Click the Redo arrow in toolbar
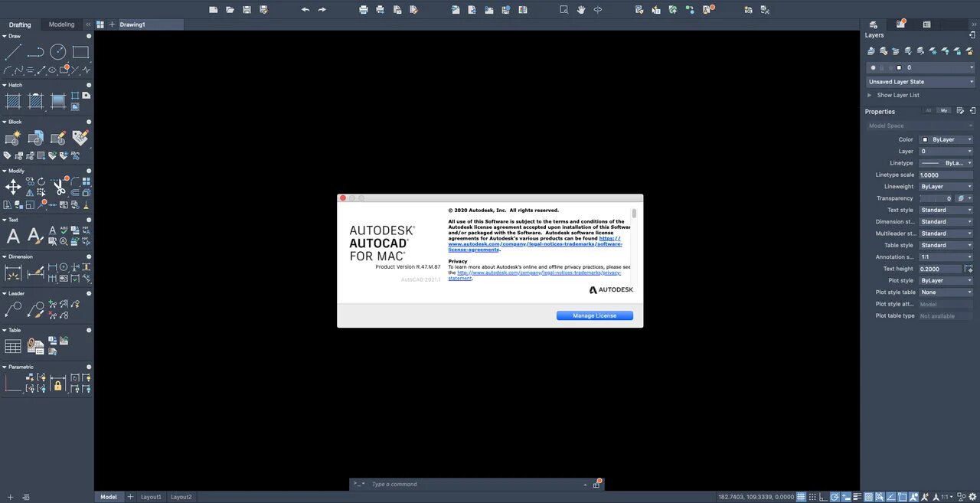980x503 pixels. (322, 10)
